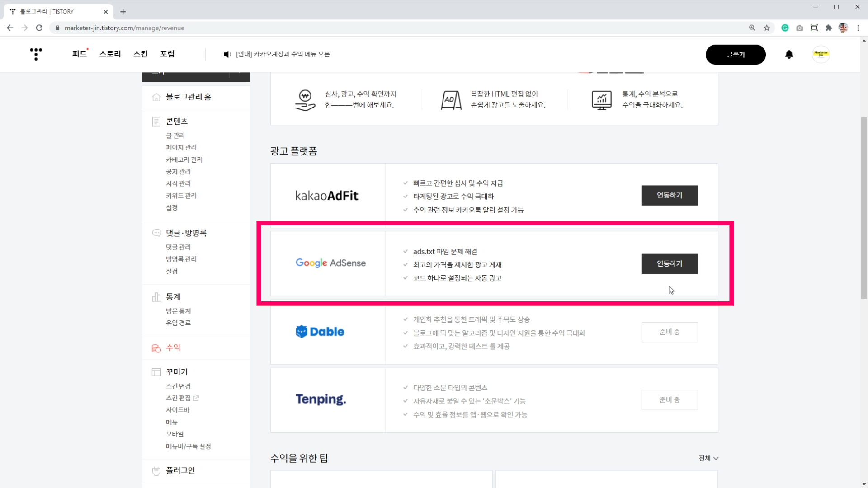Open the 포럼 menu item

tap(167, 54)
